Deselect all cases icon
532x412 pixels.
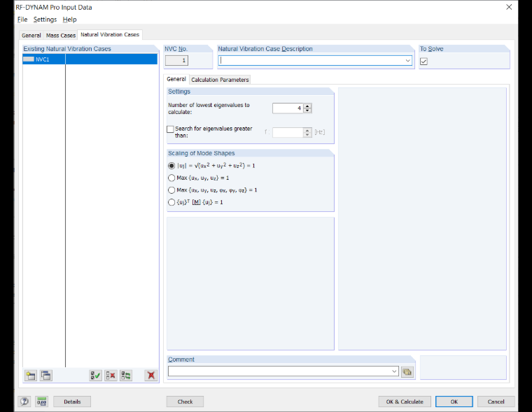(x=111, y=376)
